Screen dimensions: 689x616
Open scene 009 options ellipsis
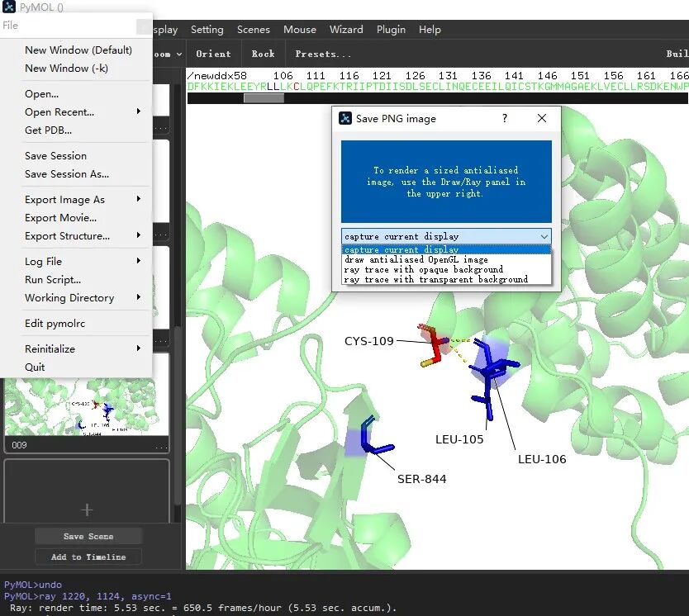(x=161, y=446)
